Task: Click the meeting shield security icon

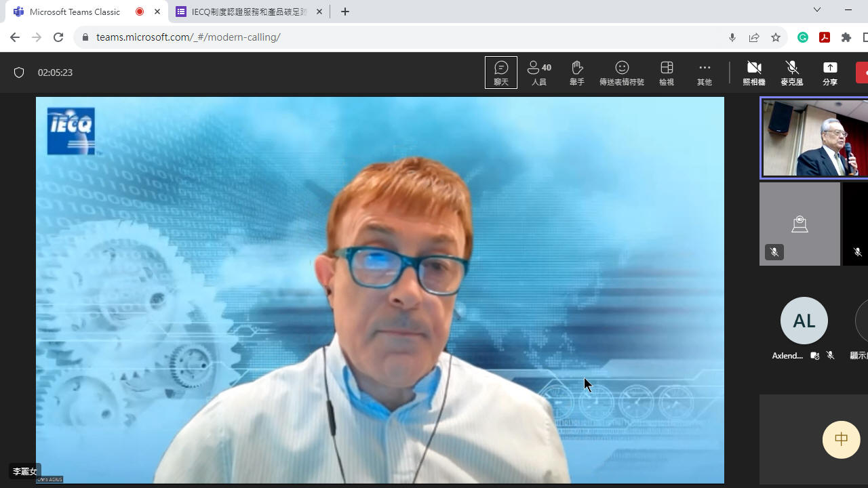Action: (x=19, y=73)
